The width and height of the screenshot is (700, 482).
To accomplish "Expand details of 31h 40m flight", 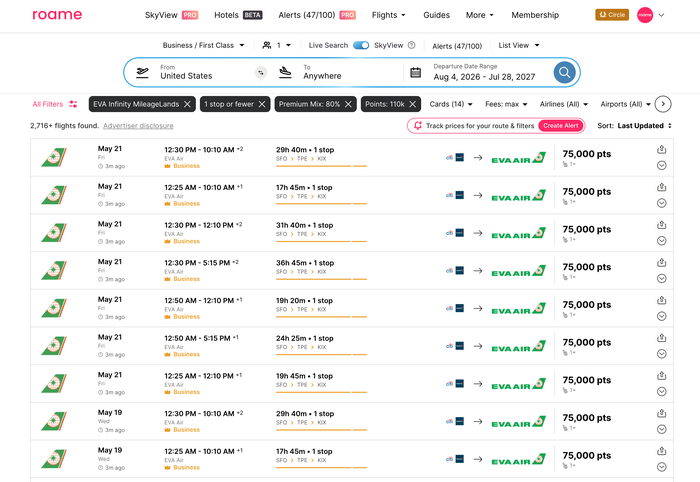I will (662, 241).
